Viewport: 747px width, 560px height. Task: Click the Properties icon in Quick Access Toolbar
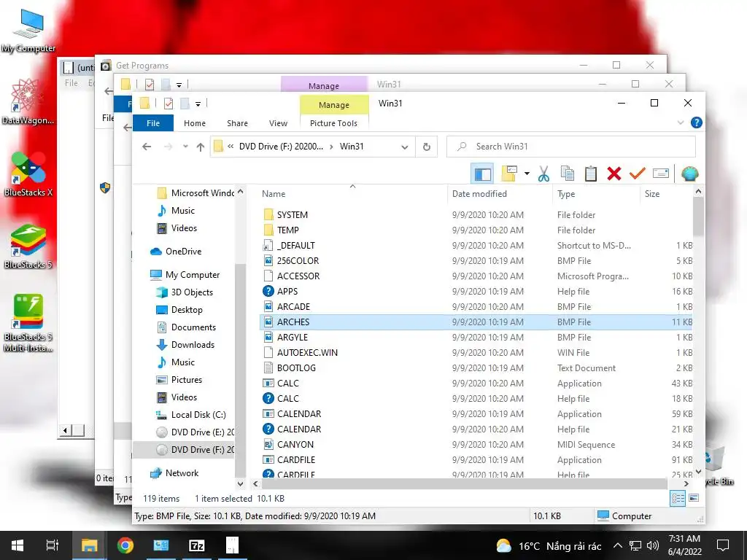(169, 104)
